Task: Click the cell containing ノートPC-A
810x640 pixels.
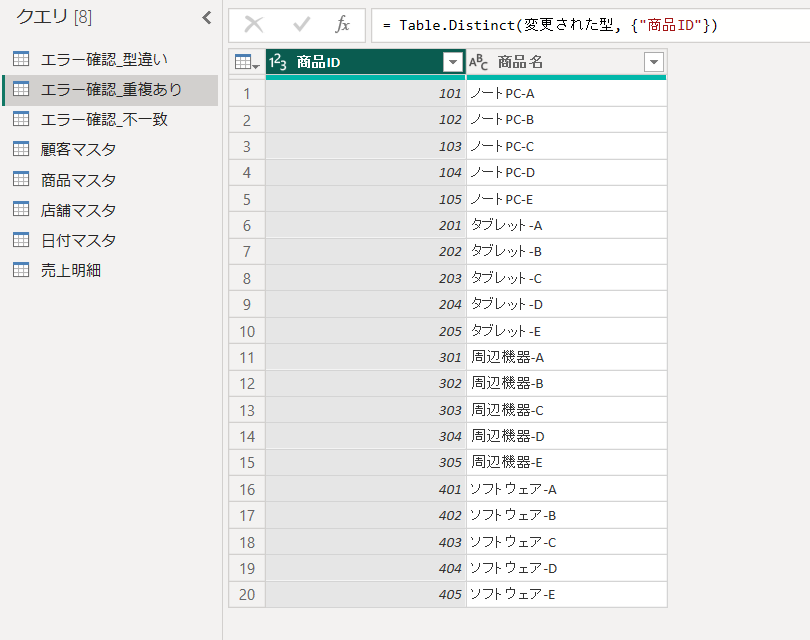Action: (567, 93)
